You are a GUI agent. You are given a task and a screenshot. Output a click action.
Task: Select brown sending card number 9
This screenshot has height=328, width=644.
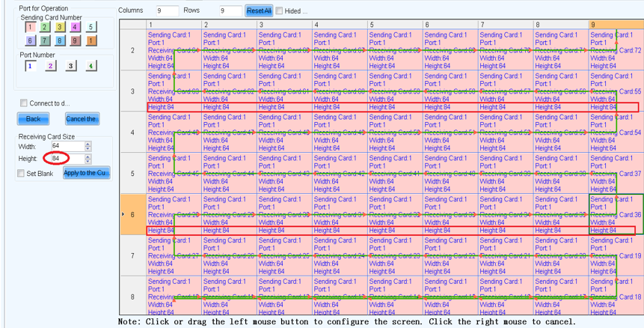pyautogui.click(x=75, y=41)
